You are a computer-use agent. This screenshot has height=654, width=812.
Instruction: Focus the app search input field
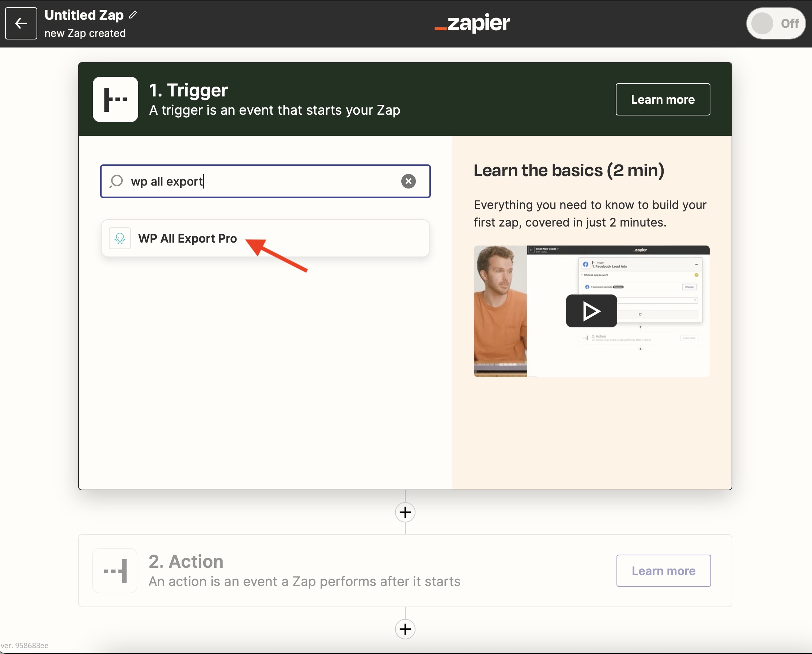tap(264, 181)
